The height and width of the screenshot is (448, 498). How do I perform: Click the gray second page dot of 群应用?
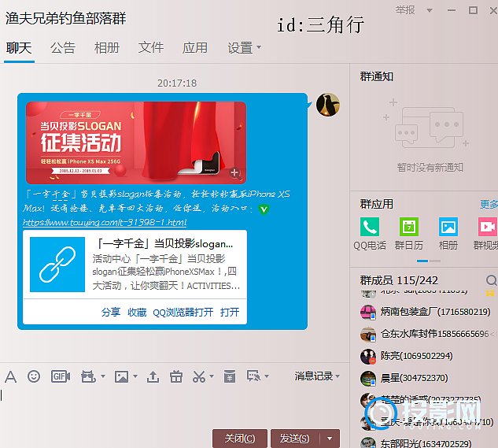point(435,261)
